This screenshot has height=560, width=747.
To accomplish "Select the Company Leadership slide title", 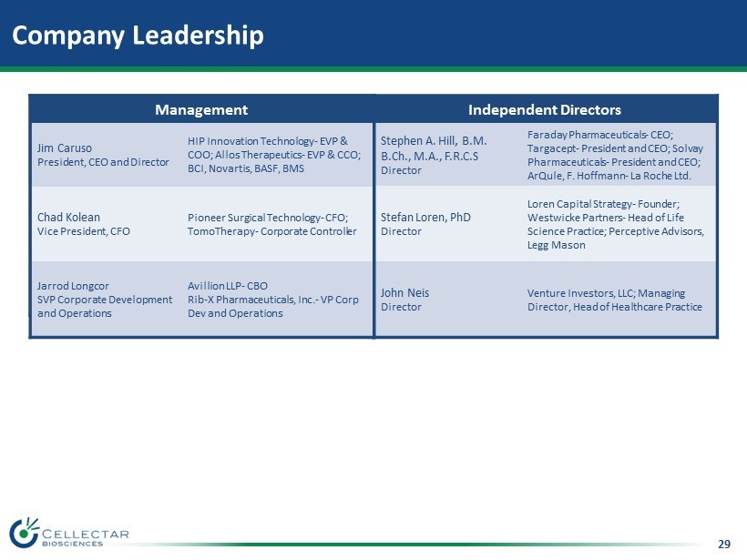I will [x=138, y=36].
